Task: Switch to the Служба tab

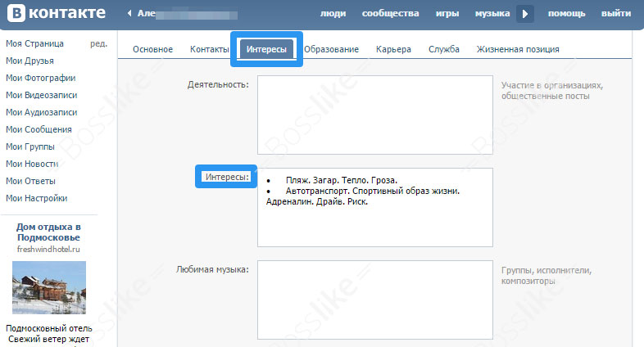Action: [444, 49]
